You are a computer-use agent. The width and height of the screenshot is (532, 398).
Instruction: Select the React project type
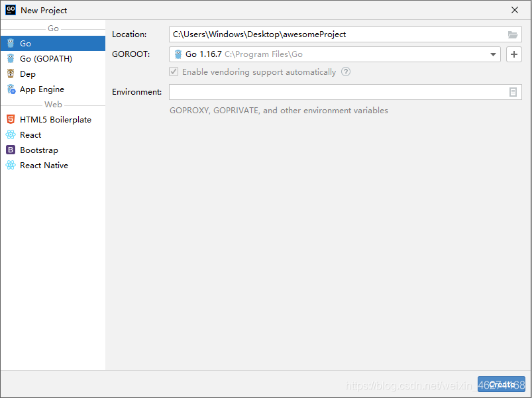pos(30,135)
